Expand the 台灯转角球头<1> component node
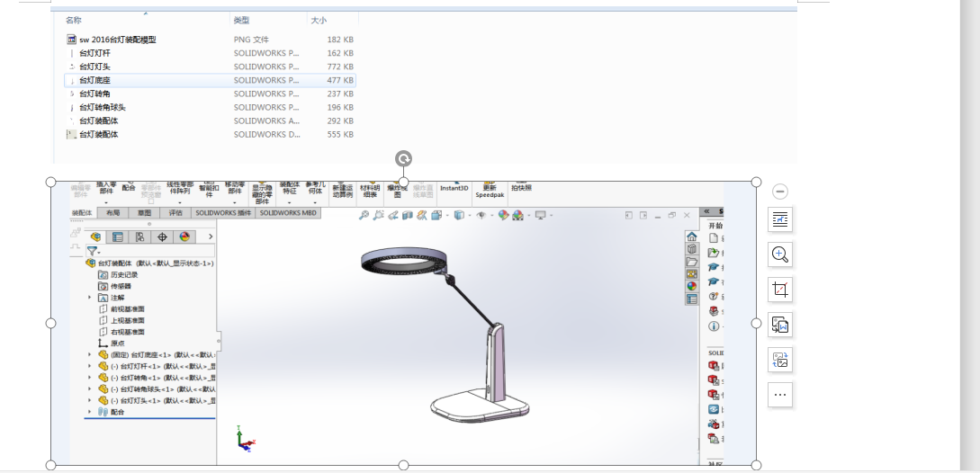The height and width of the screenshot is (473, 980). point(90,388)
